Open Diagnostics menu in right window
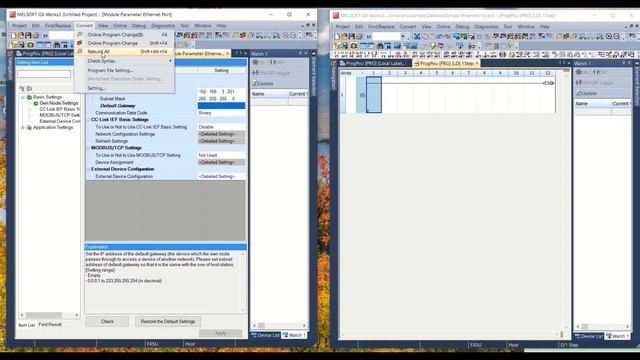Viewport: 640px width, 360px height. 486,27
